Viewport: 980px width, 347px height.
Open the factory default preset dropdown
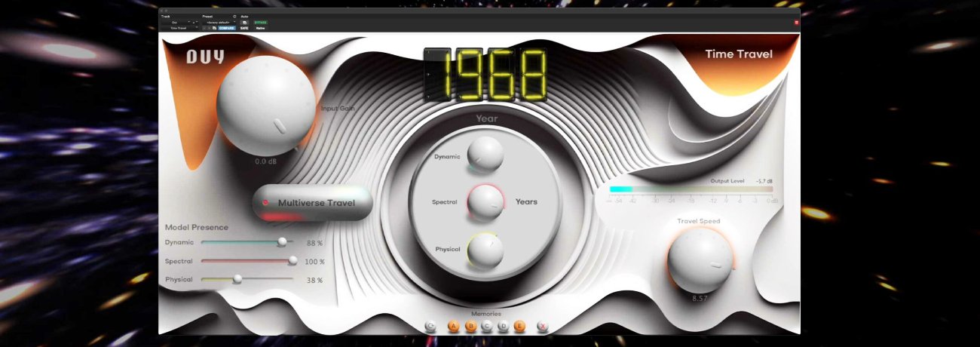219,23
